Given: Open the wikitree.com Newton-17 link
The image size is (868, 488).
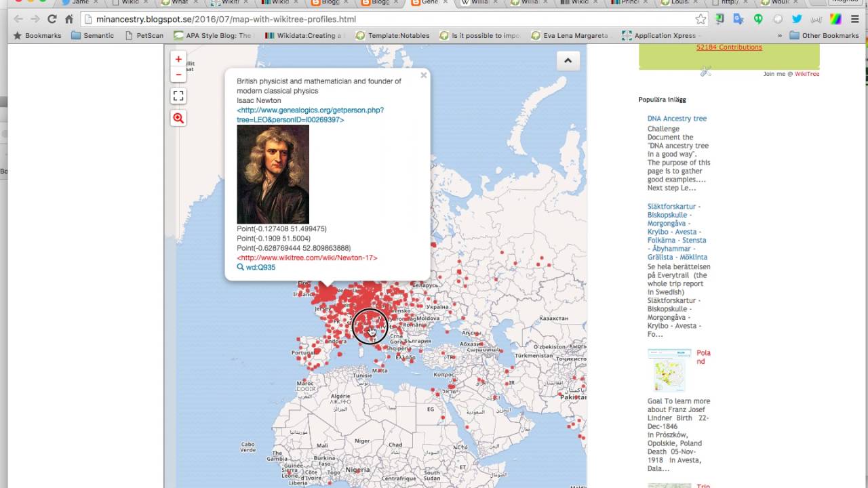Looking at the screenshot, I should [x=307, y=258].
